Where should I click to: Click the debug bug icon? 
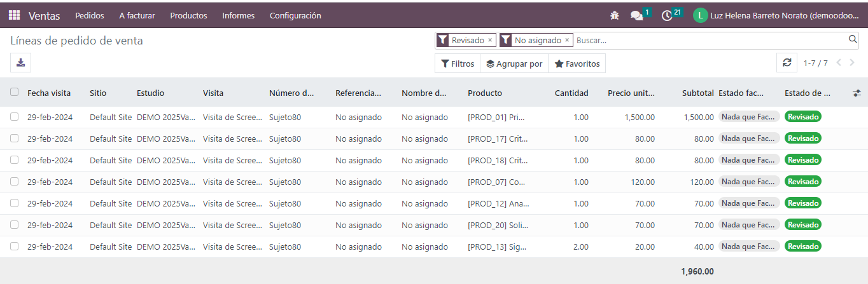[x=614, y=15]
